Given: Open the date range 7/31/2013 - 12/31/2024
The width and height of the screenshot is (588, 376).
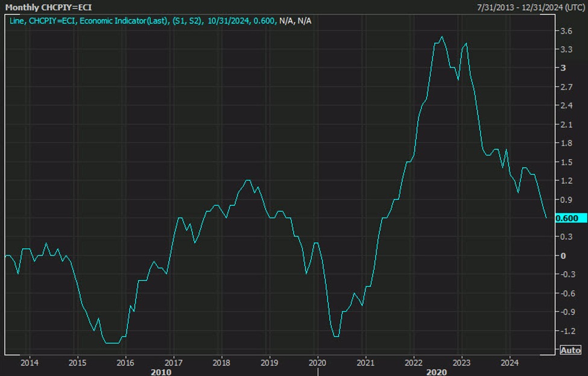Looking at the screenshot, I should coord(530,7).
